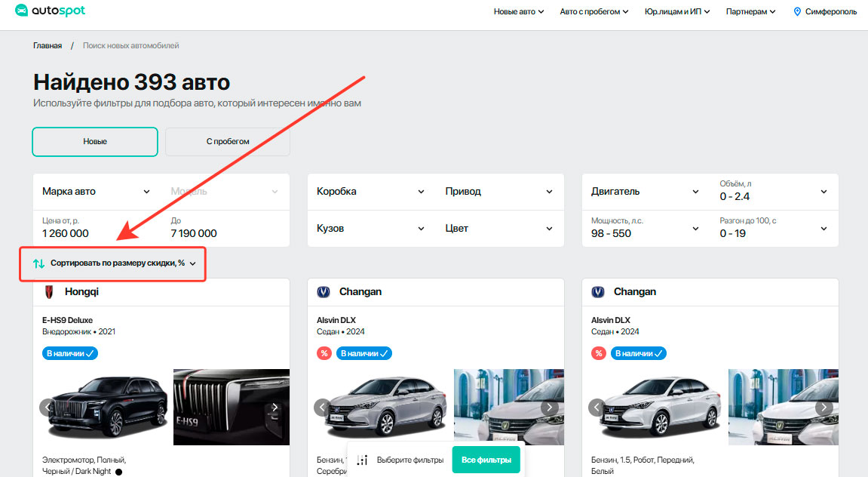Open the Разгон до 100 dropdown

tap(774, 229)
